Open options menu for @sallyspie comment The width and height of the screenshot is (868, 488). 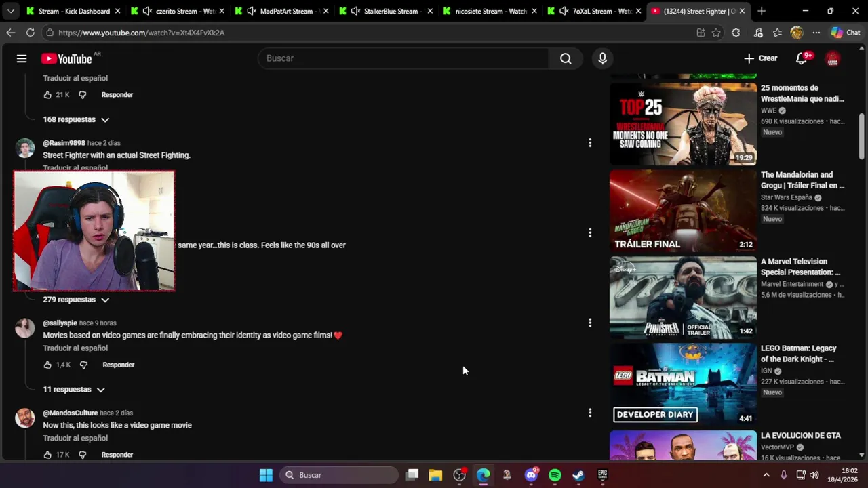point(590,323)
